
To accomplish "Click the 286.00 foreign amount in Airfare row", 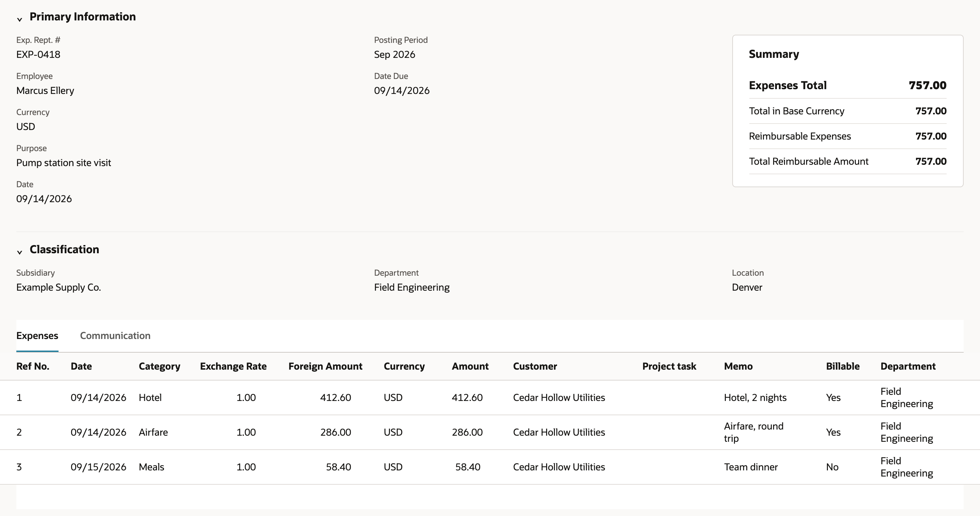I will 336,432.
